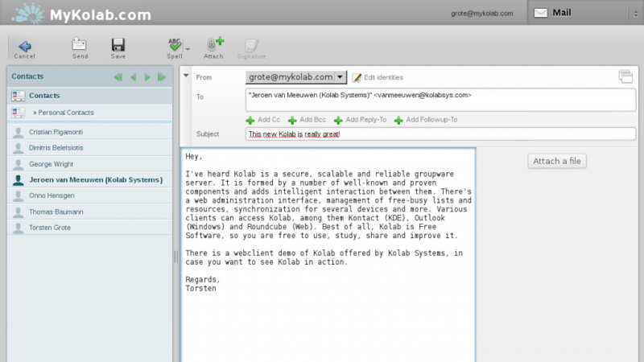Select contact George Wright
Image resolution: width=644 pixels, height=362 pixels.
click(x=89, y=164)
